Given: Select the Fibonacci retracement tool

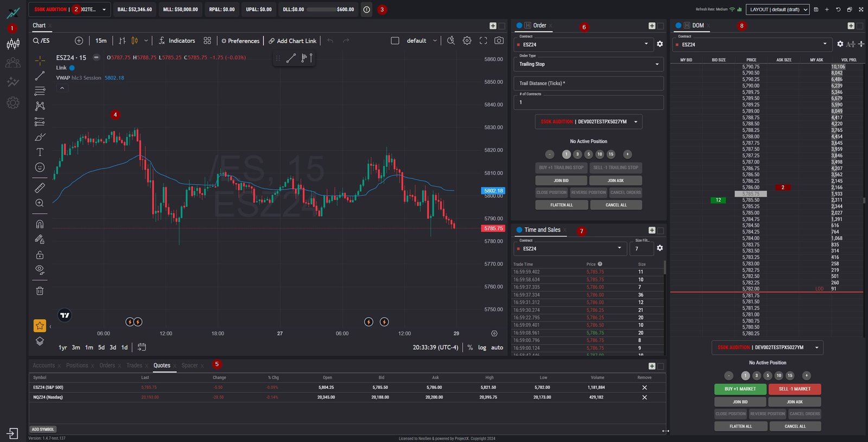Looking at the screenshot, I should point(40,91).
